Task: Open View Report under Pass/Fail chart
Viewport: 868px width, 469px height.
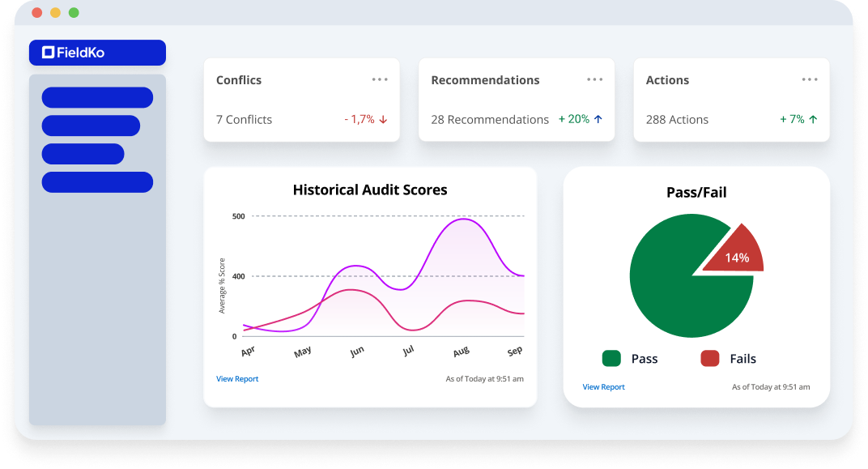Action: click(x=603, y=387)
